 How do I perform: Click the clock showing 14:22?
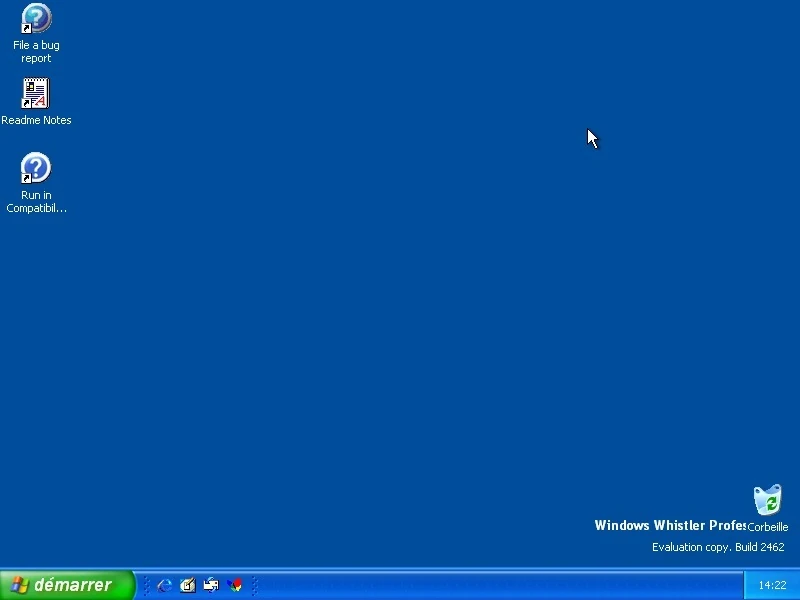(x=771, y=584)
